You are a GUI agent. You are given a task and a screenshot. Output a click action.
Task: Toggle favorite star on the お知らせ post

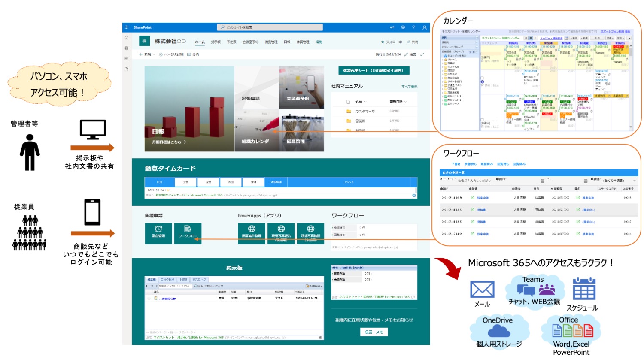click(x=149, y=298)
